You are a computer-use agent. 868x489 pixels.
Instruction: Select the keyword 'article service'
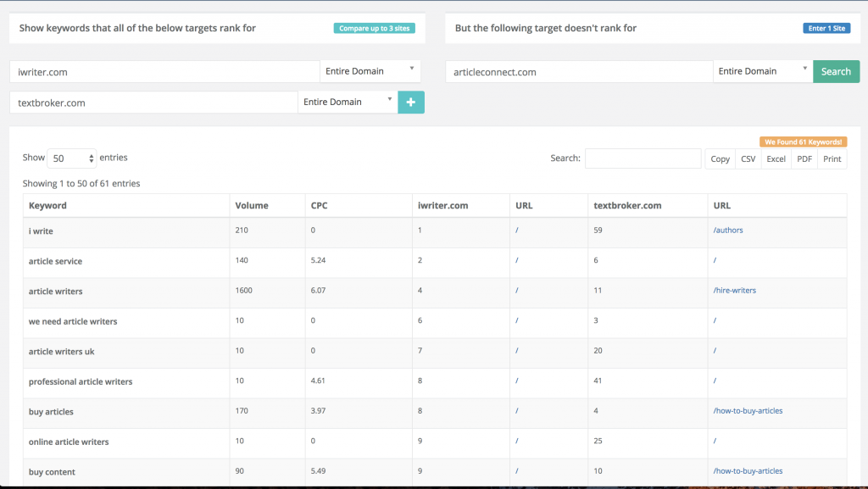pyautogui.click(x=55, y=261)
